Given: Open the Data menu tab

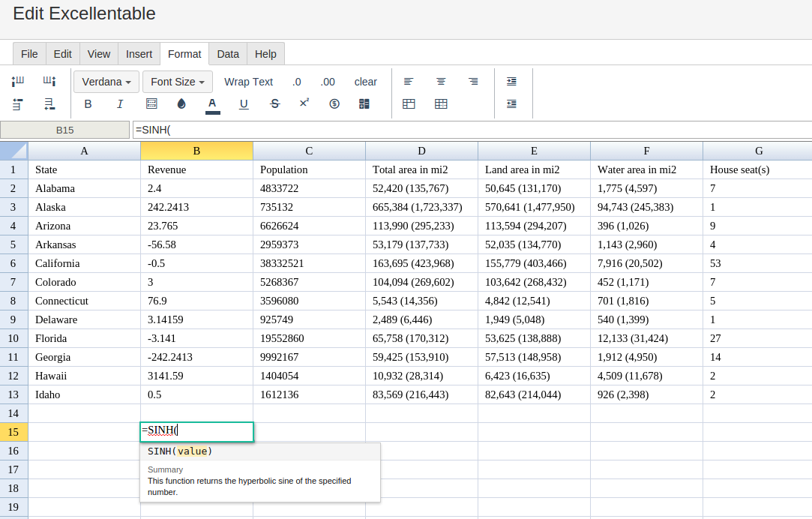Looking at the screenshot, I should pyautogui.click(x=228, y=54).
